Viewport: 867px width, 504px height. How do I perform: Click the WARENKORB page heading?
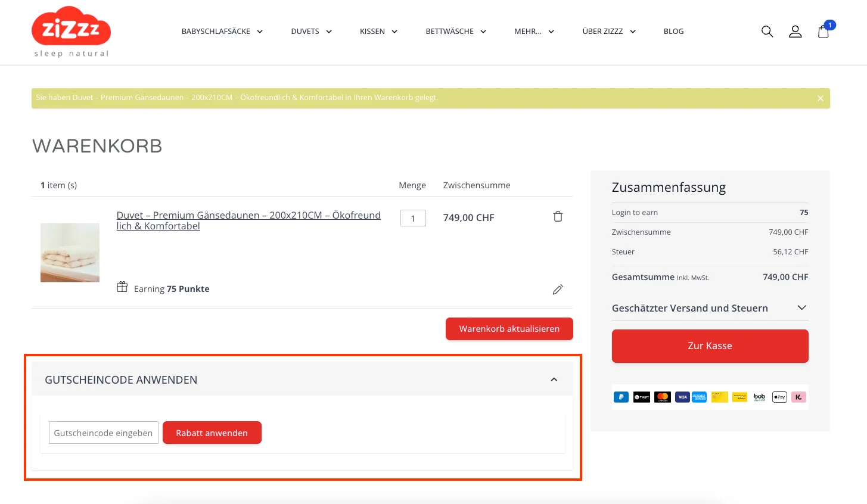click(97, 146)
